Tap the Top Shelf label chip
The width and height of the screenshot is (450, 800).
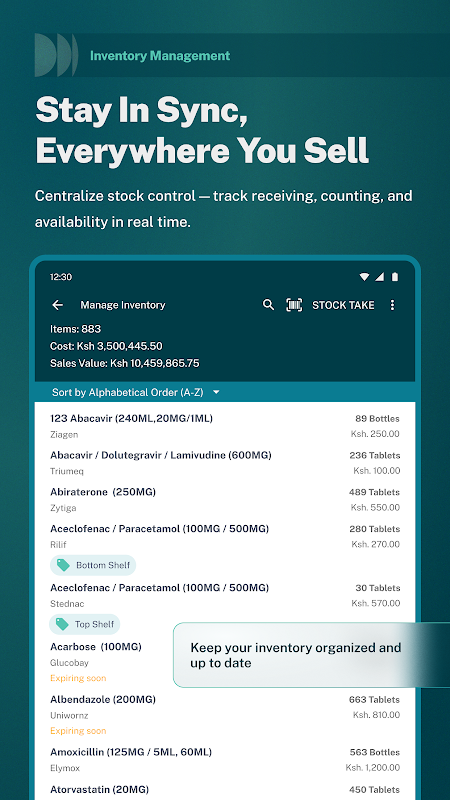click(x=85, y=624)
